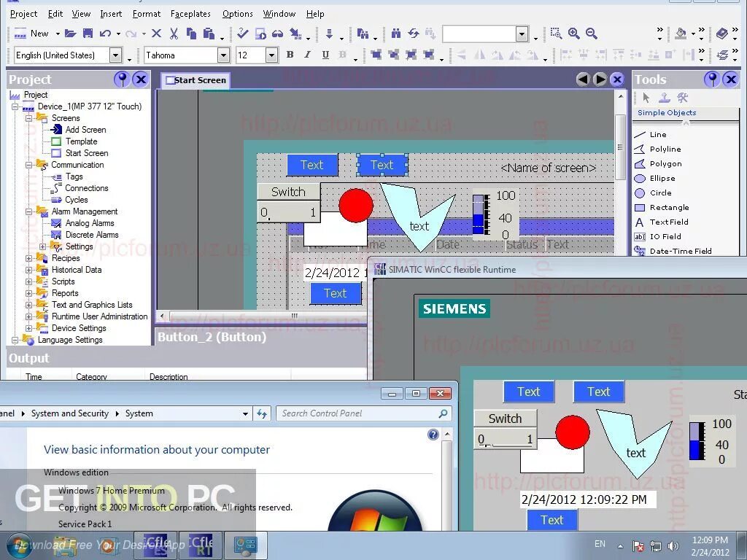Screen dimensions: 747x560
Task: Run the consistency check (checkmark icon)
Action: 243,34
